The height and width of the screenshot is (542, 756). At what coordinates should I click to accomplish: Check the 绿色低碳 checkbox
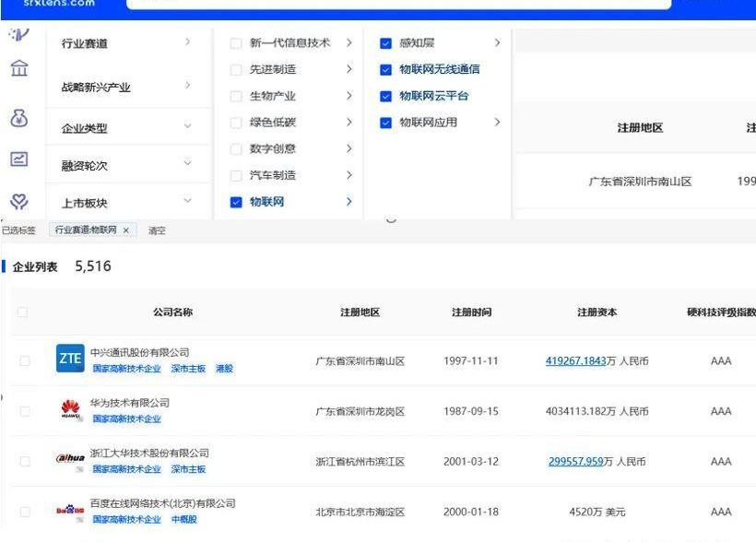(236, 123)
